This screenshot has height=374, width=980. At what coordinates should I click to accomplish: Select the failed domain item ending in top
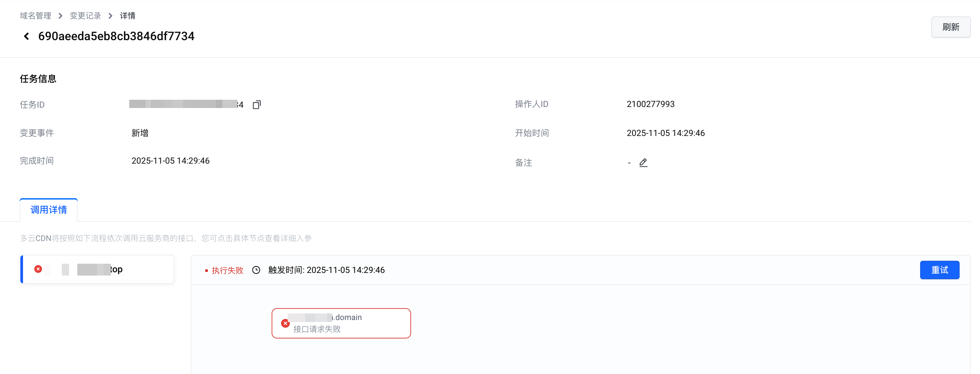[97, 269]
